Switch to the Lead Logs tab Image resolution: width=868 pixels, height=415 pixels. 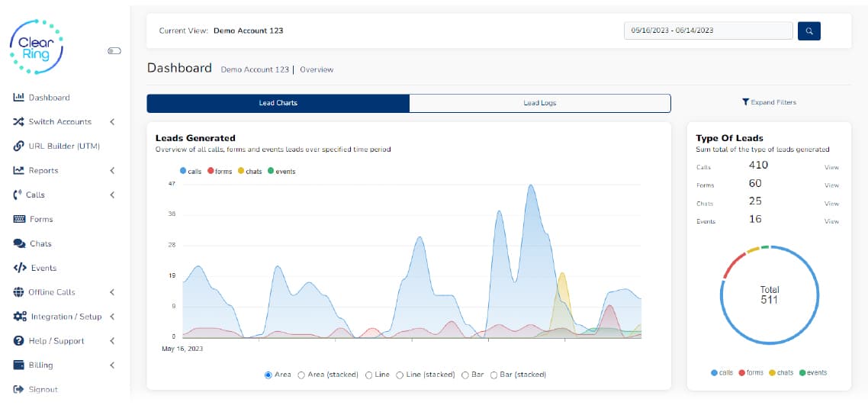[540, 103]
